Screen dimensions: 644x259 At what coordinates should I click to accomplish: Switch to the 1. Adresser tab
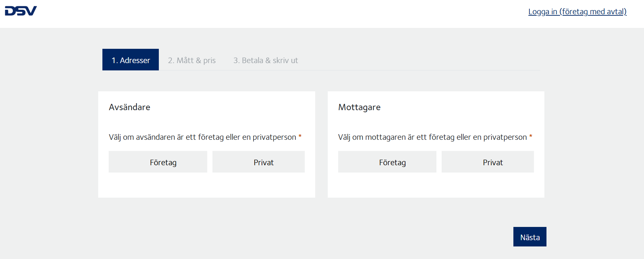tap(131, 60)
